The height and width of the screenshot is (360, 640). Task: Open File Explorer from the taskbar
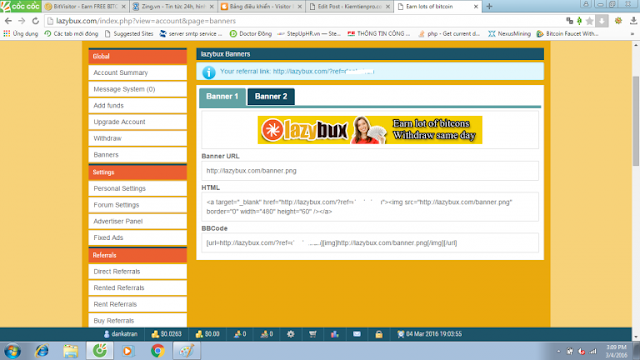click(x=71, y=351)
